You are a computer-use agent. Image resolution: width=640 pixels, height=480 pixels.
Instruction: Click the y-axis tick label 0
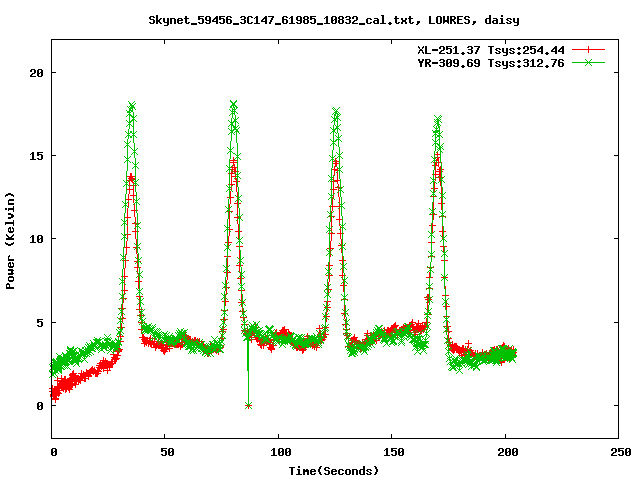pyautogui.click(x=40, y=406)
